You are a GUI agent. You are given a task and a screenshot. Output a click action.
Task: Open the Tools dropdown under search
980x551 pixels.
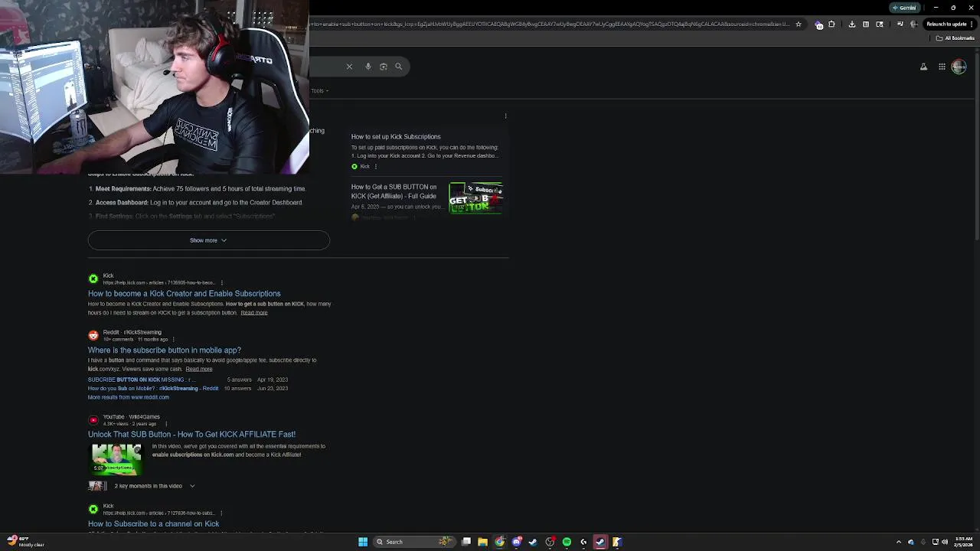320,90
